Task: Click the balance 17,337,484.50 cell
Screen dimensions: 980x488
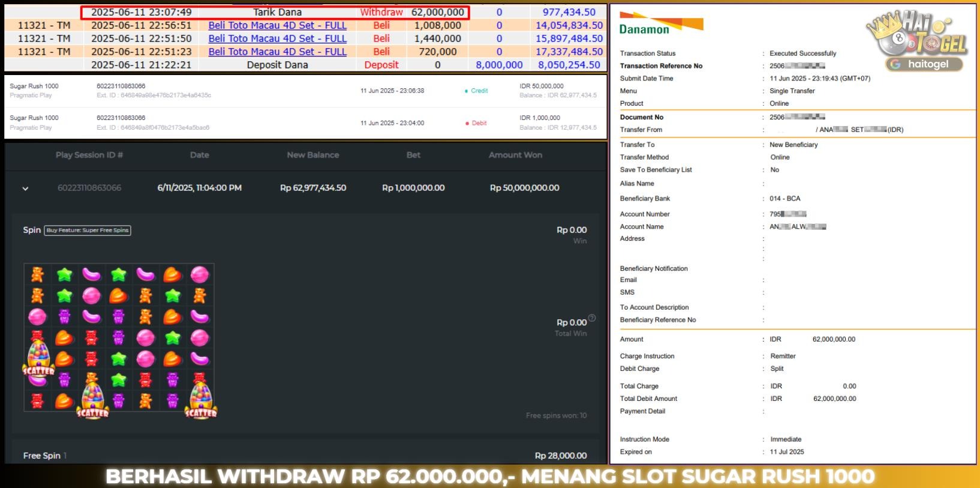Action: click(569, 52)
